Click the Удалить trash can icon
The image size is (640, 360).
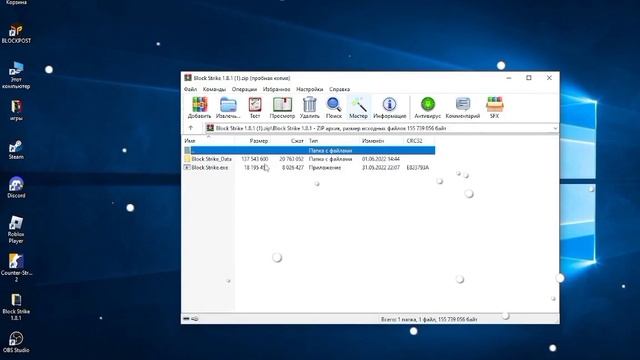(x=309, y=108)
